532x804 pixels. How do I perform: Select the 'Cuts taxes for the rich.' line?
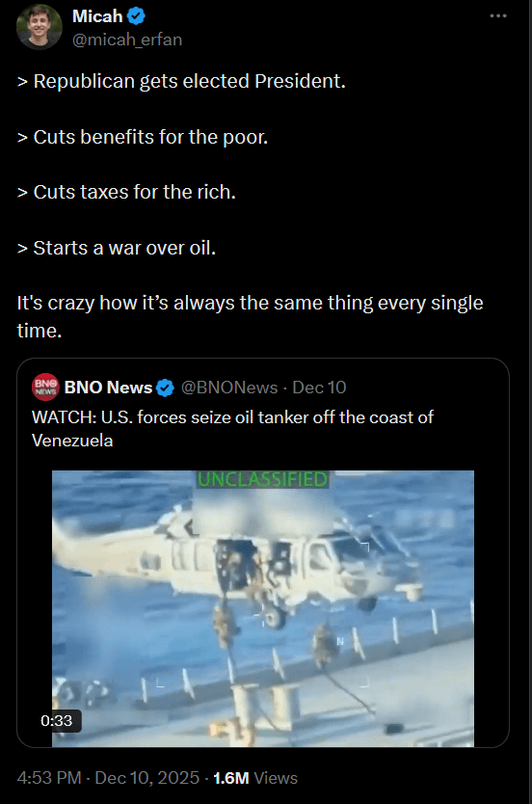pyautogui.click(x=135, y=192)
